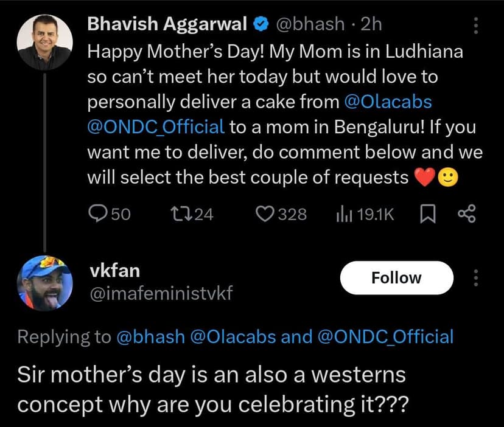View analytics showing 19.1K views

click(343, 213)
